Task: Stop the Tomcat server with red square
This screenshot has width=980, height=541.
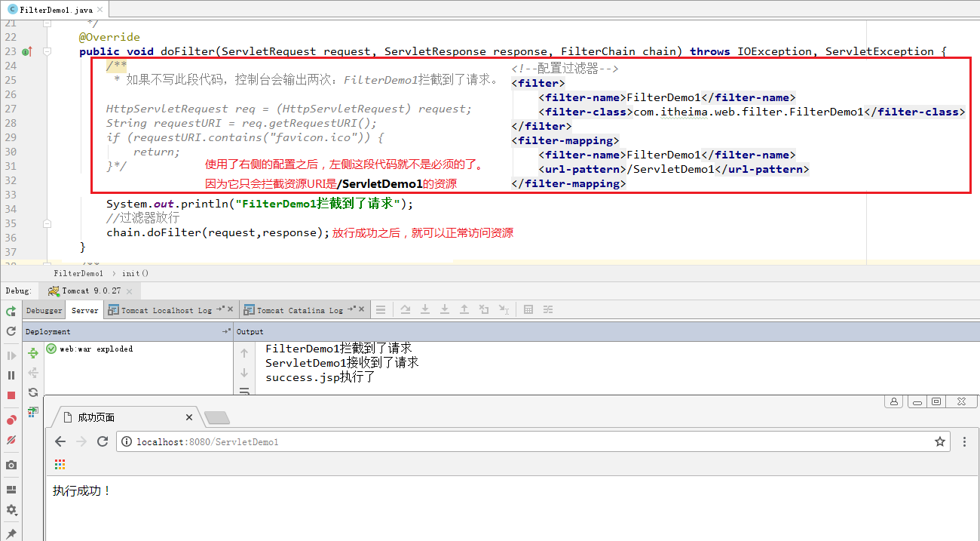Action: pyautogui.click(x=11, y=395)
